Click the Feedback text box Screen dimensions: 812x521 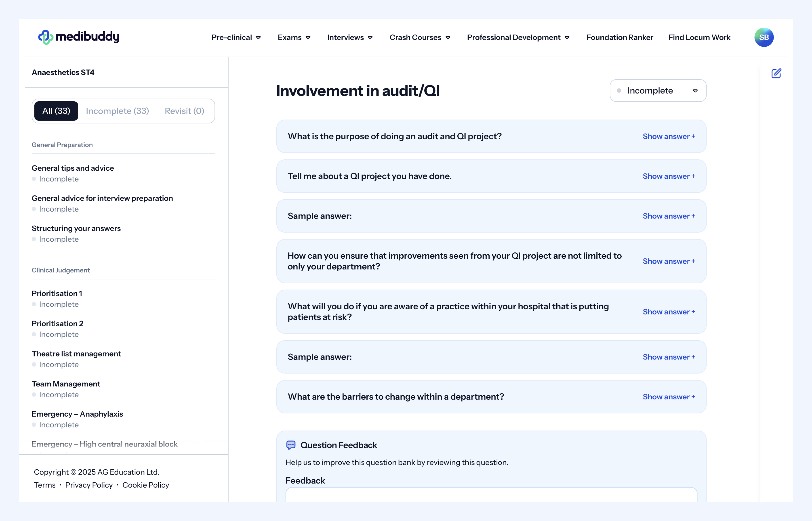click(491, 495)
